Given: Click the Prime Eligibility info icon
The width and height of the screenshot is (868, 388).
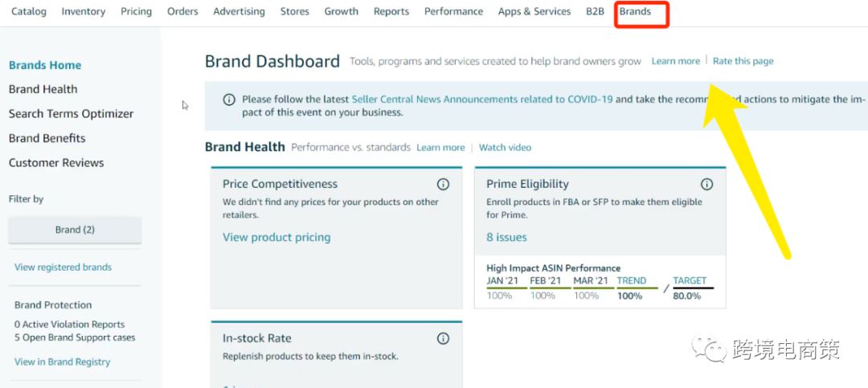Looking at the screenshot, I should pos(706,184).
